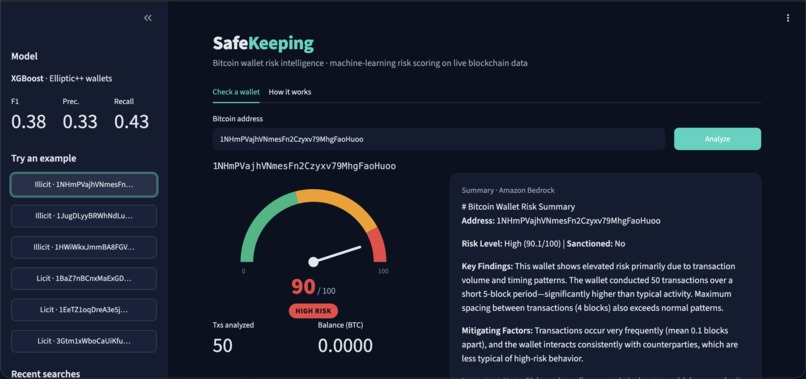Switch to the How it works tab
The width and height of the screenshot is (806, 379).
pos(289,92)
